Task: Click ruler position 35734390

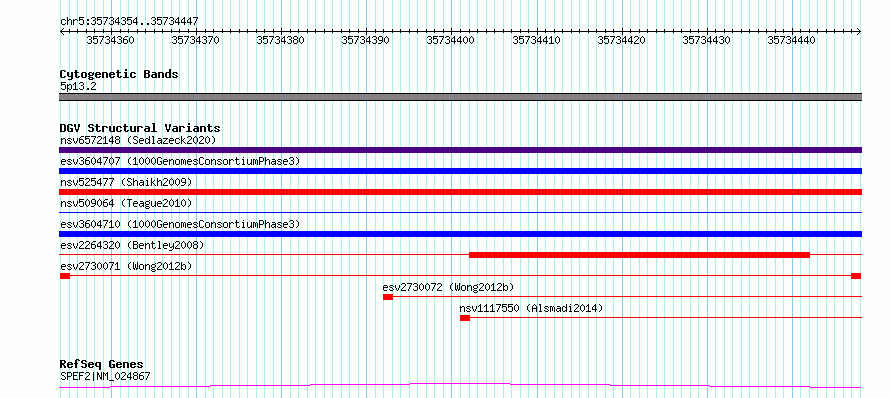Action: (366, 40)
